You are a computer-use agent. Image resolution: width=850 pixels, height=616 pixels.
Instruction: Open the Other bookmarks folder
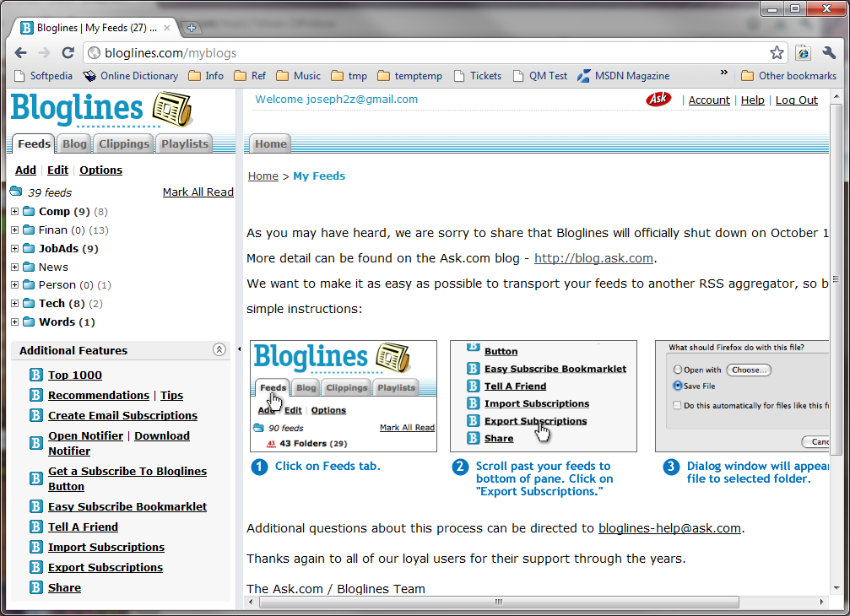point(788,76)
